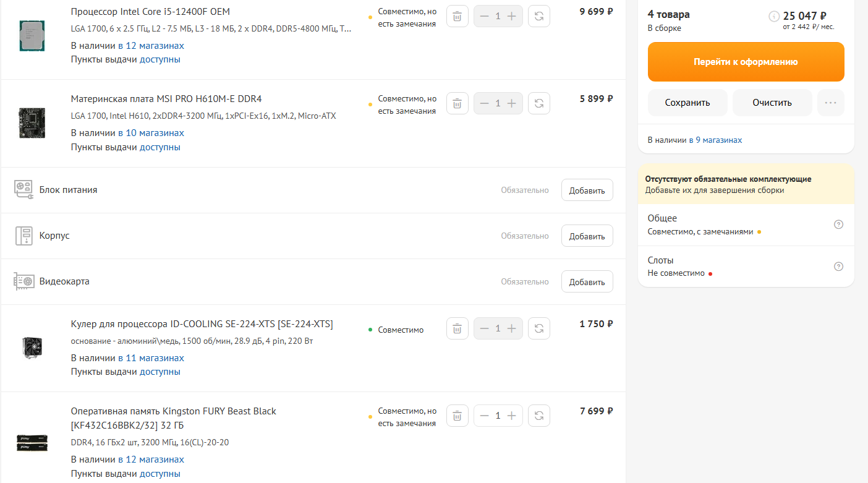This screenshot has width=868, height=483.
Task: Add a case with Добавить
Action: (587, 236)
